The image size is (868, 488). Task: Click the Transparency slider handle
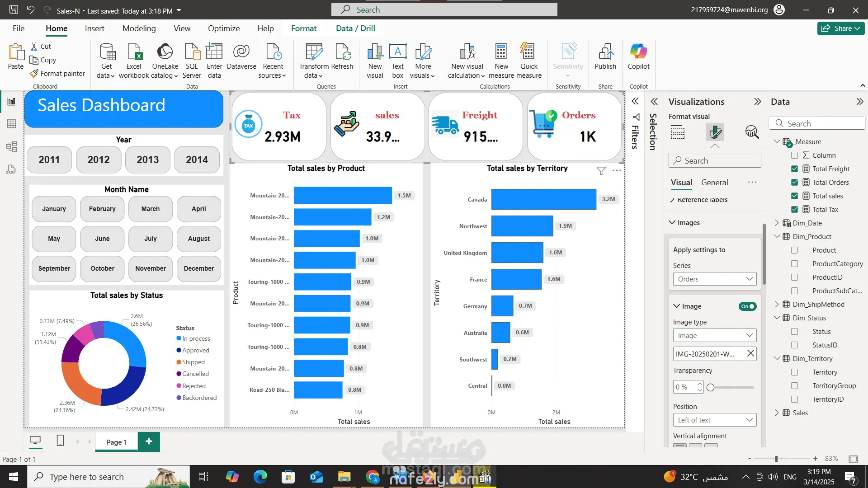click(711, 388)
